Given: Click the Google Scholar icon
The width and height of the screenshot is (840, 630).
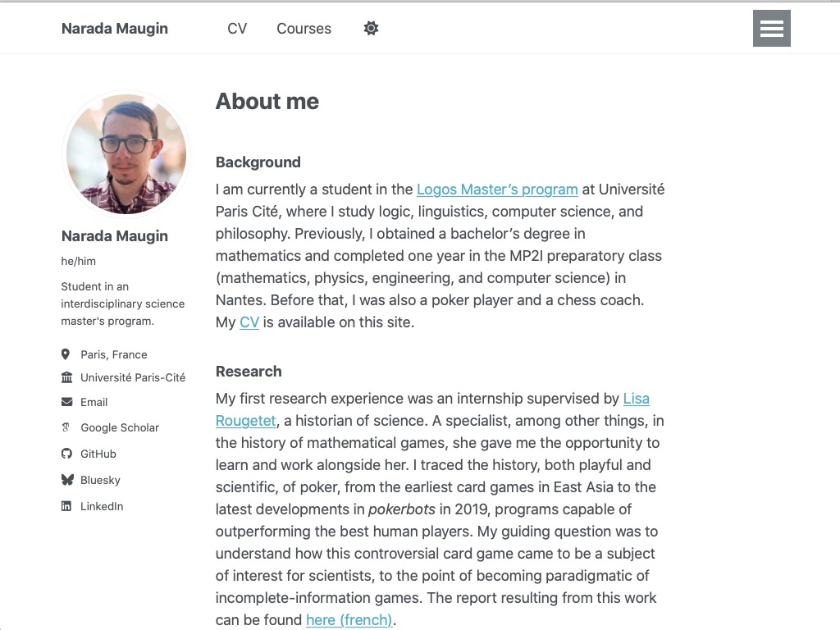Looking at the screenshot, I should (x=66, y=427).
